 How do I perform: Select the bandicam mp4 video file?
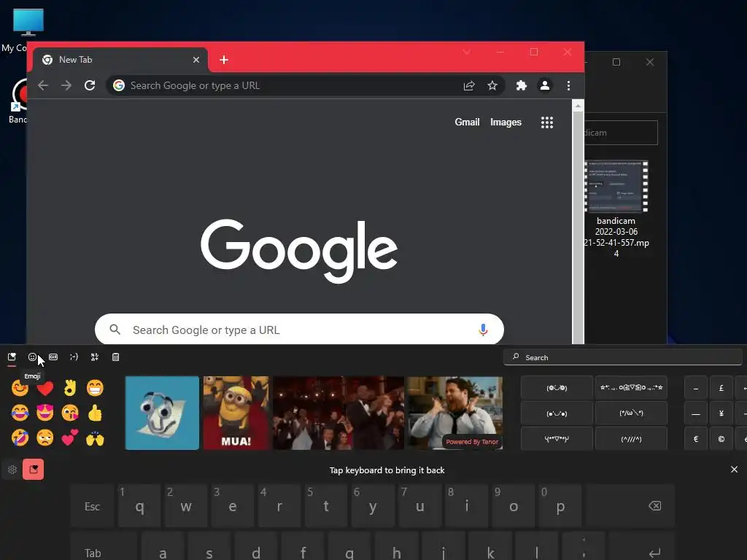616,209
